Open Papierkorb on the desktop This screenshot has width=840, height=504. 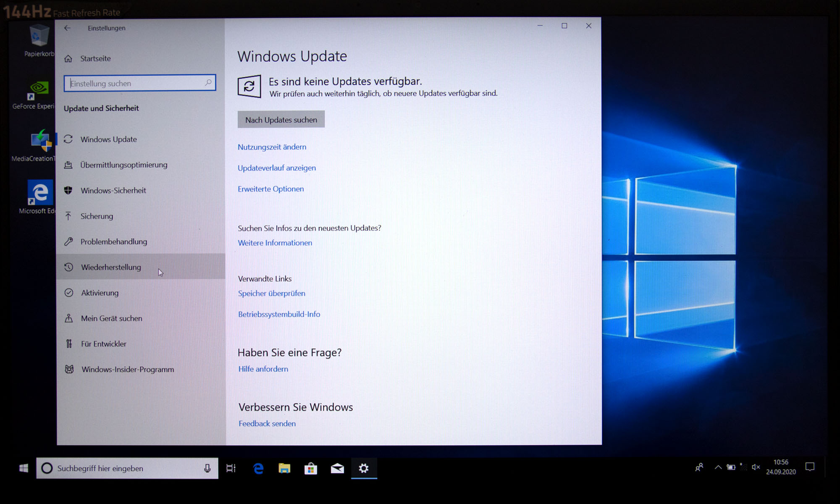click(39, 41)
